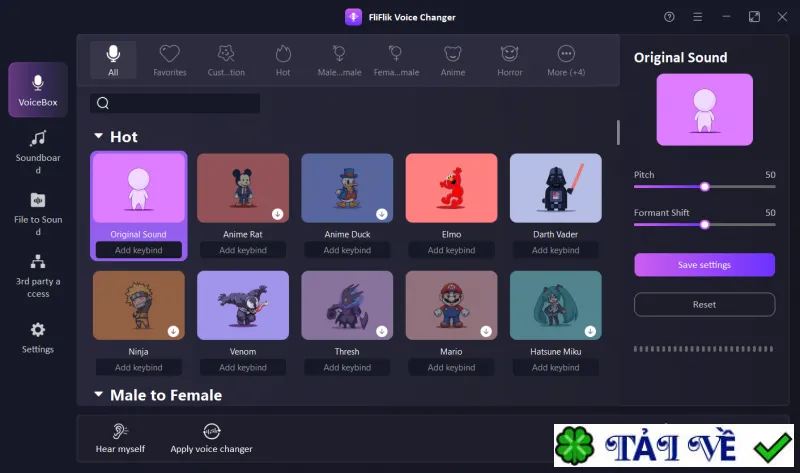The image size is (800, 473).
Task: Select the Darth Vader voice
Action: point(556,188)
